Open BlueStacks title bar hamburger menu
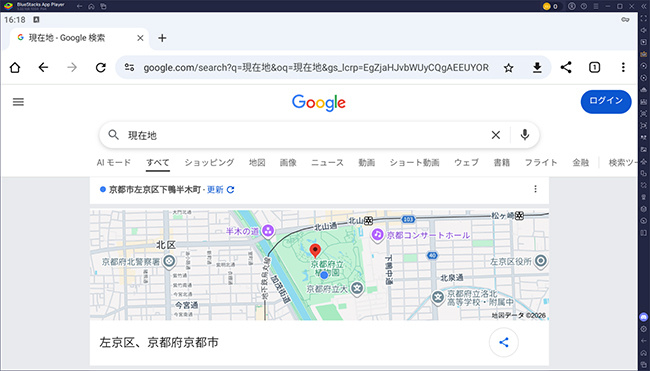 [x=596, y=6]
